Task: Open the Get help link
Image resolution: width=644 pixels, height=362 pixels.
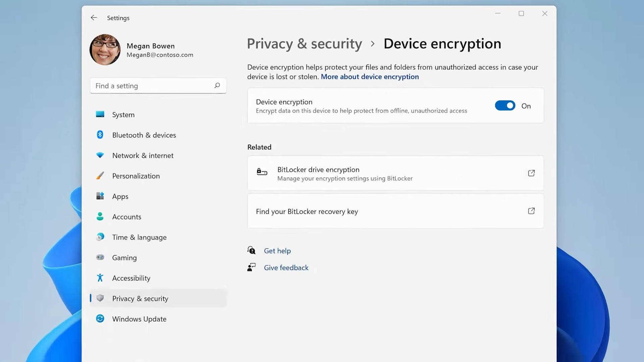Action: (277, 251)
